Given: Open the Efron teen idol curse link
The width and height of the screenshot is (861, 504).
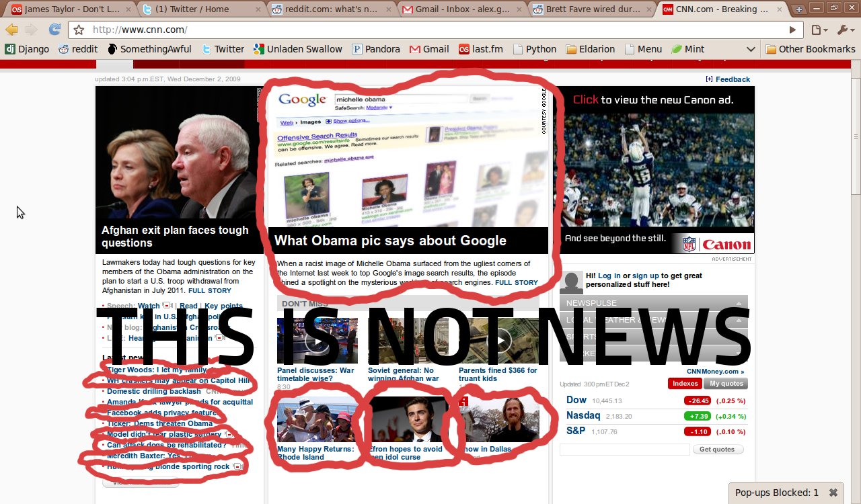Looking at the screenshot, I should (x=406, y=453).
